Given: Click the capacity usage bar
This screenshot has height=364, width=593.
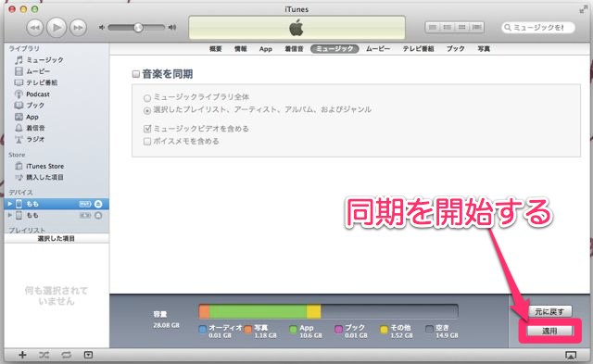Looking at the screenshot, I should coord(328,311).
